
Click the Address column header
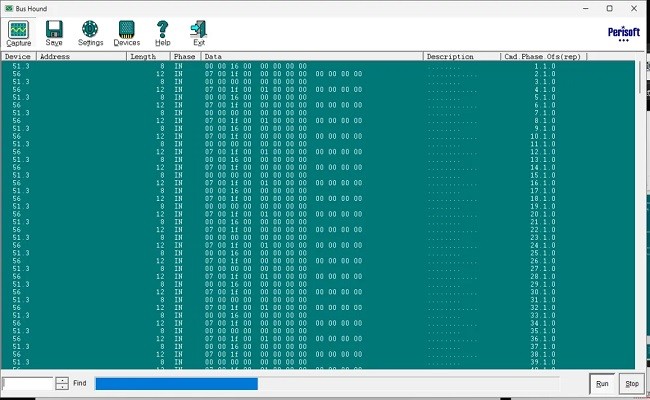click(x=80, y=57)
